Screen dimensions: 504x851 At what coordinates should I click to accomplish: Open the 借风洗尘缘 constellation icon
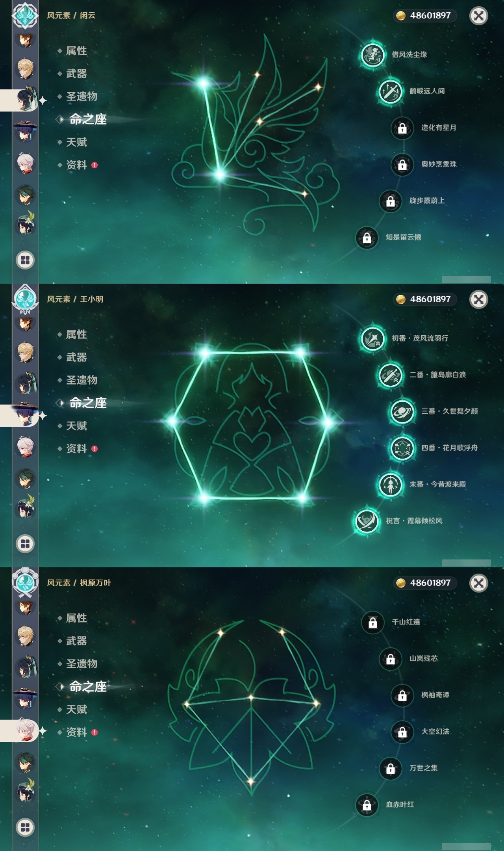(372, 55)
